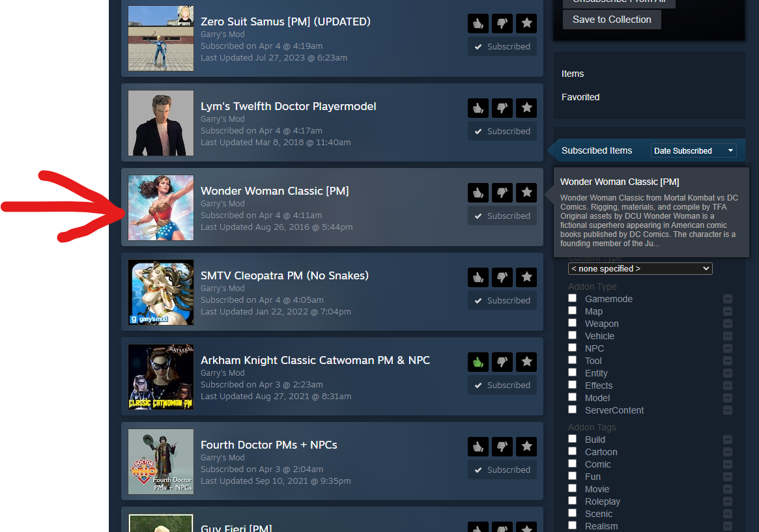Screen dimensions: 759x532
Task: Toggle Subscribed button for Wonder Woman Classic
Action: 502,216
